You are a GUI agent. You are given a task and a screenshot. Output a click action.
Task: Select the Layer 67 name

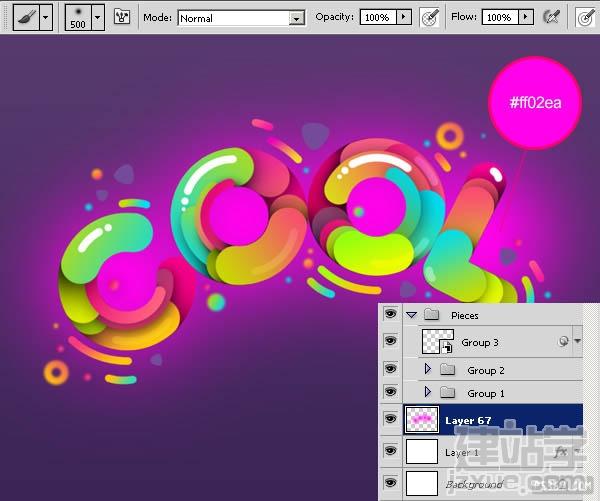(468, 421)
